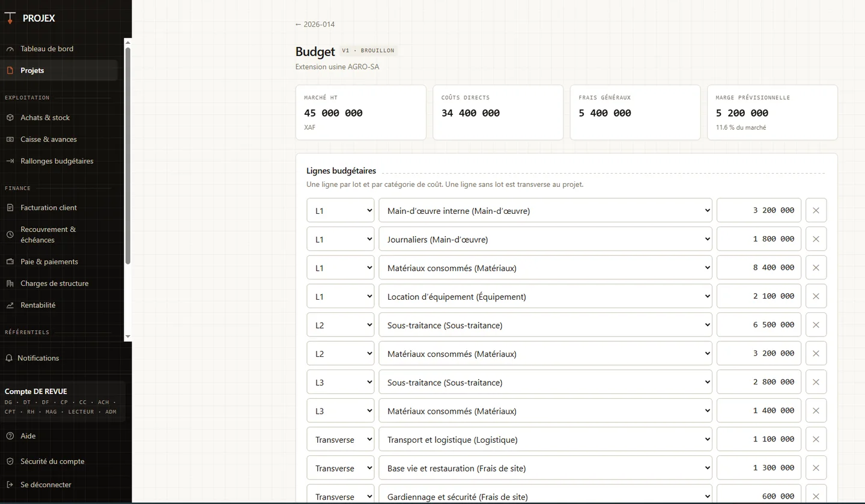Remove the Main-d'œuvre interne budget line
This screenshot has width=865, height=504.
816,210
